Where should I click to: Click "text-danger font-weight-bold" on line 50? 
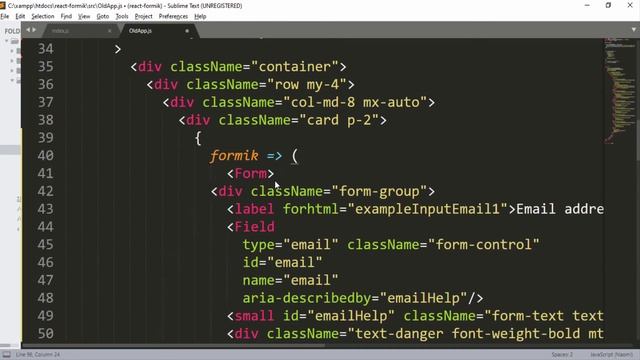468,333
